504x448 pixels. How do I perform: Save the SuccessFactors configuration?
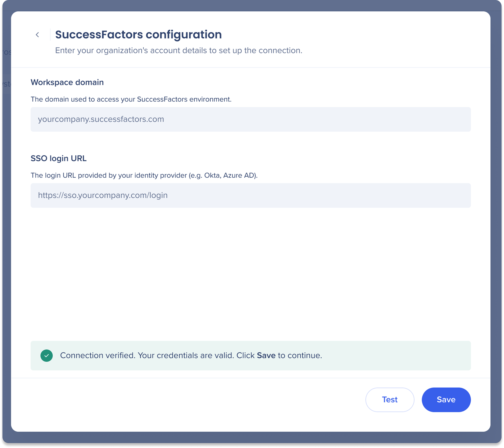446,400
